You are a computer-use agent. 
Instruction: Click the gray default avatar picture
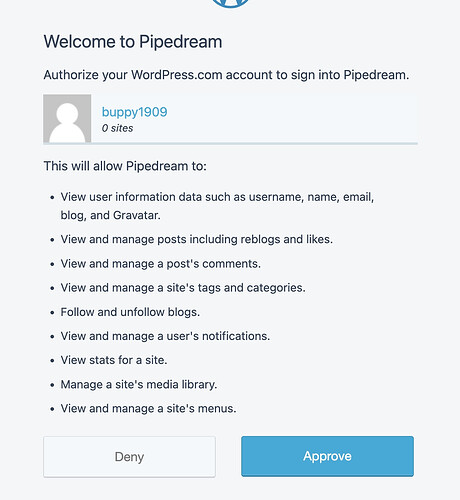67,118
